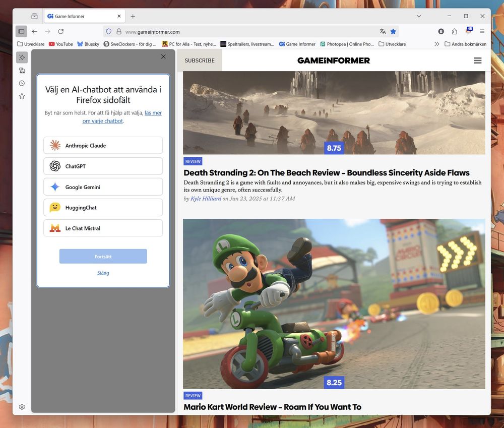
Task: Choose ChatGPT chatbot option
Action: 103,166
